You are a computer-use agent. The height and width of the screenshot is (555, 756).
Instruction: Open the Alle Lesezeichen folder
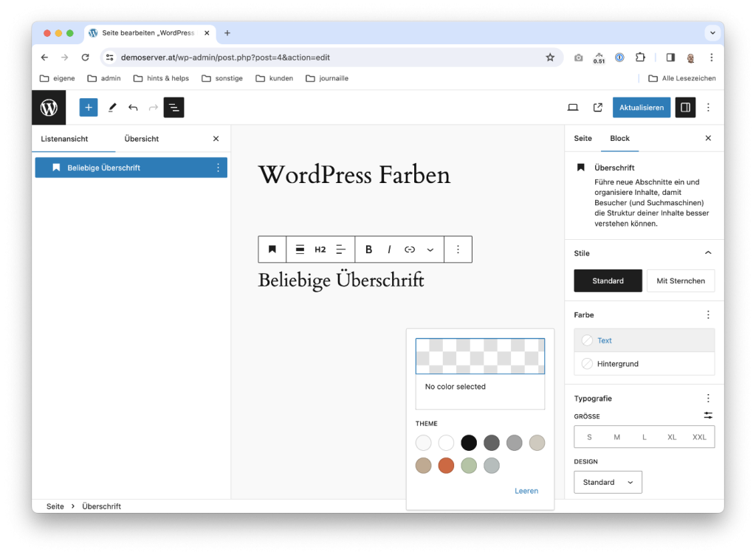681,78
